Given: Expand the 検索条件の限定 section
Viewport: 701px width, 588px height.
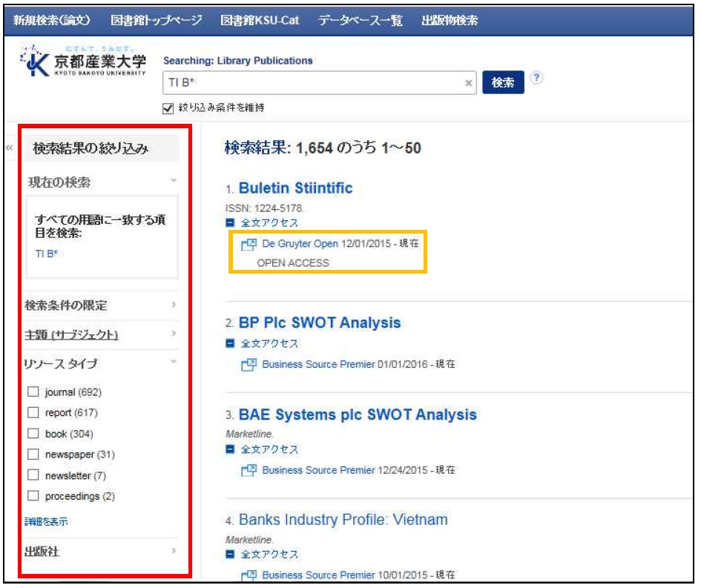Looking at the screenshot, I should pyautogui.click(x=174, y=305).
